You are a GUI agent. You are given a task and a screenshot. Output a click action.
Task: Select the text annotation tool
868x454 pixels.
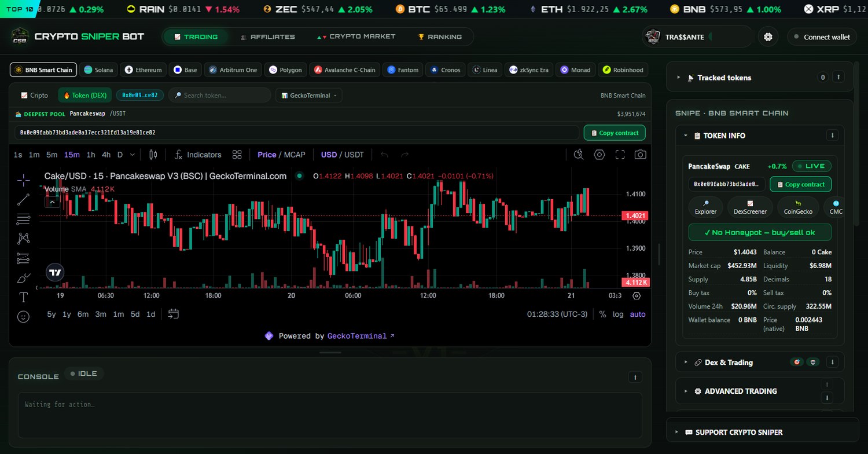coord(23,298)
